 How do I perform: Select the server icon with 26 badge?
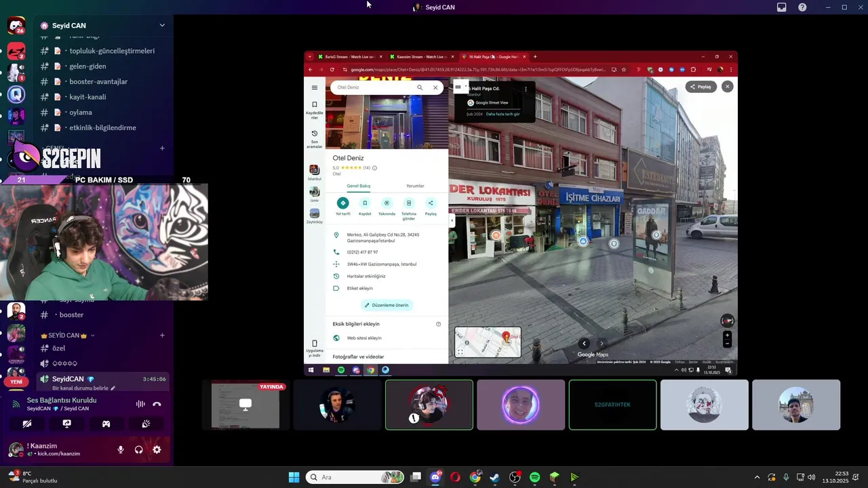click(x=16, y=26)
